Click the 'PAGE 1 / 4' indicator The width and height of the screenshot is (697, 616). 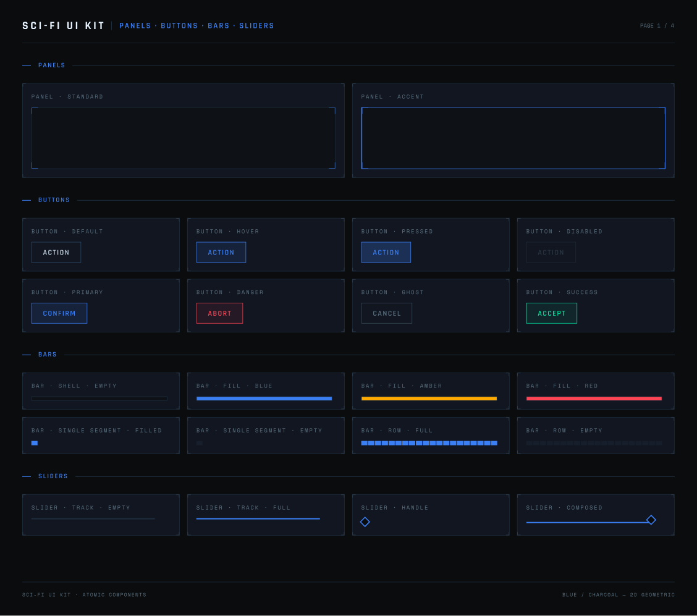(x=657, y=25)
